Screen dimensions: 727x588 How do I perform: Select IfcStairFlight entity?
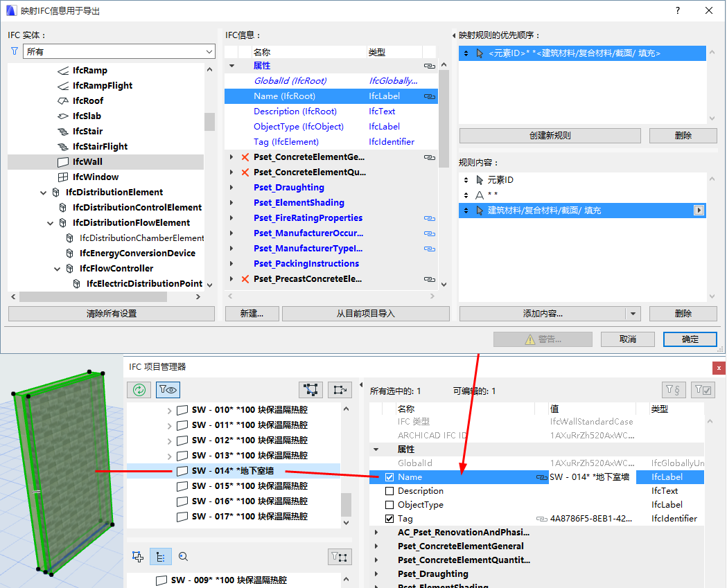tap(100, 147)
